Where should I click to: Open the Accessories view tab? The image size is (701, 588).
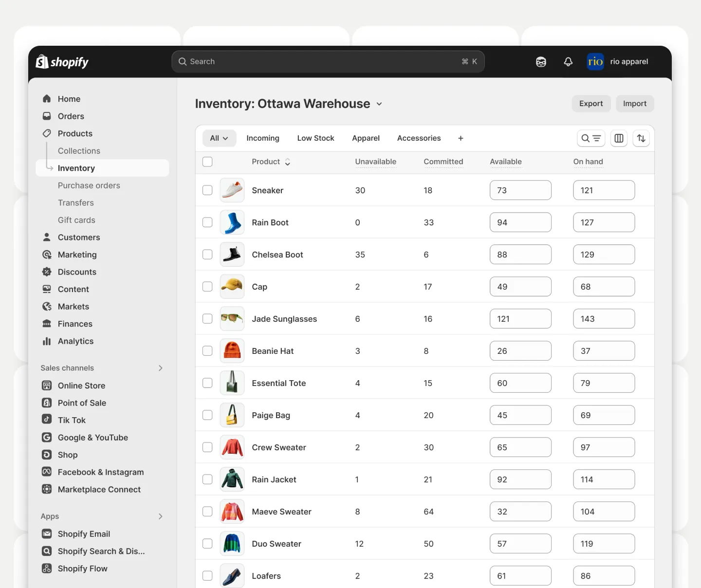[419, 138]
